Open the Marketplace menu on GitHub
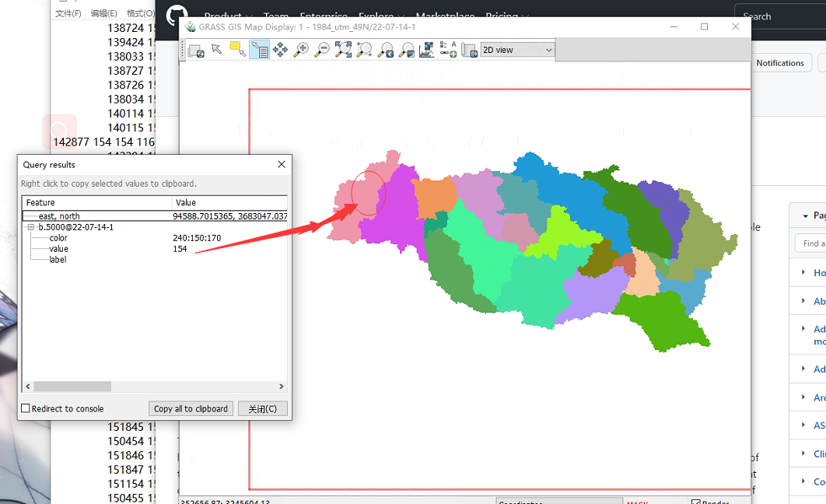Viewport: 826px width, 504px height. [445, 16]
